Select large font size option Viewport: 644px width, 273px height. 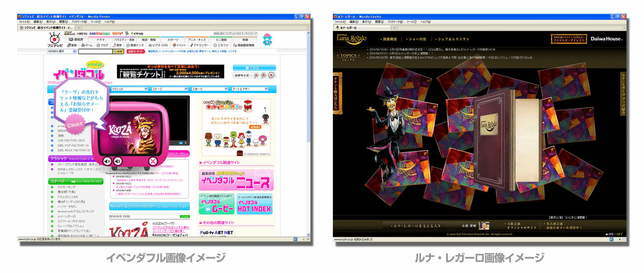click(271, 75)
